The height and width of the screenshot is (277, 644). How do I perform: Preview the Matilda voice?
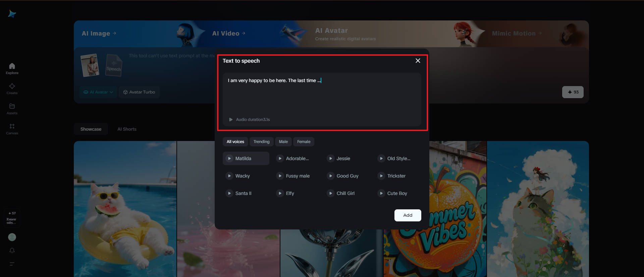(x=229, y=158)
